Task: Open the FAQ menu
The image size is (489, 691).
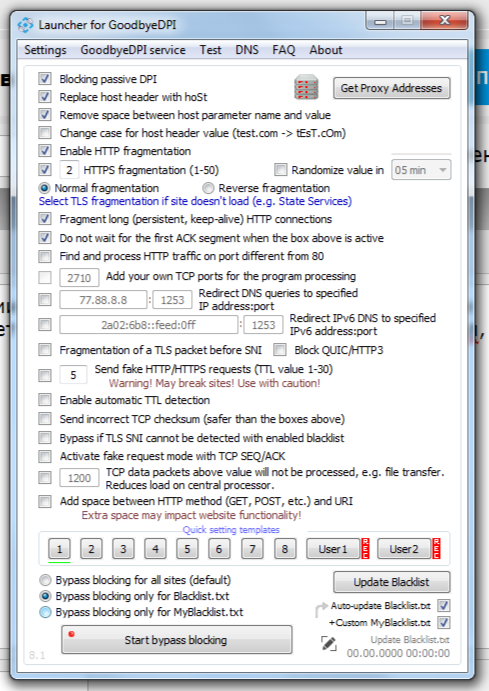Action: coord(283,50)
